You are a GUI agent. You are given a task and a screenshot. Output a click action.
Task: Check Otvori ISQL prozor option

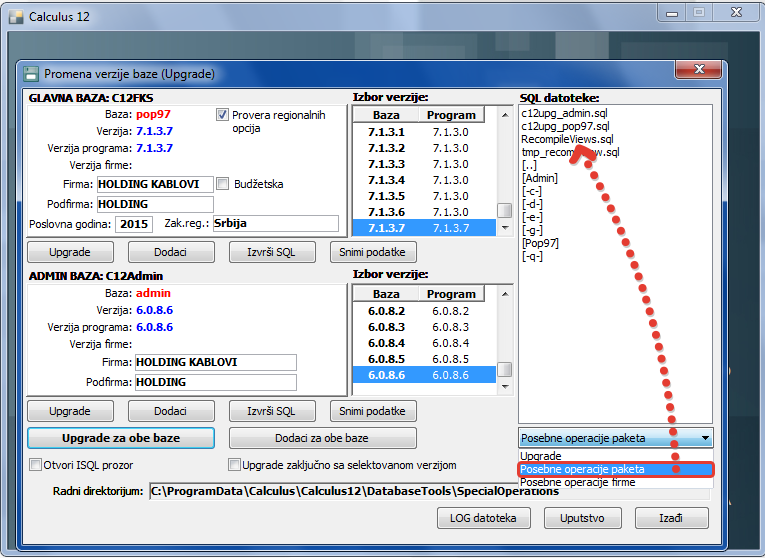tap(36, 465)
